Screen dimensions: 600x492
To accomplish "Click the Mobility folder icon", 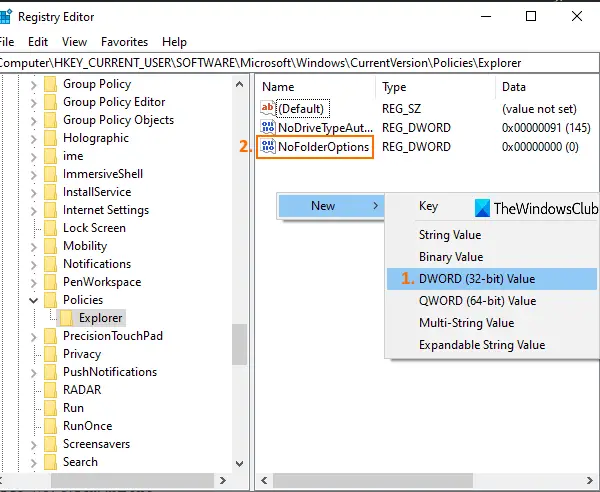I will pos(51,246).
